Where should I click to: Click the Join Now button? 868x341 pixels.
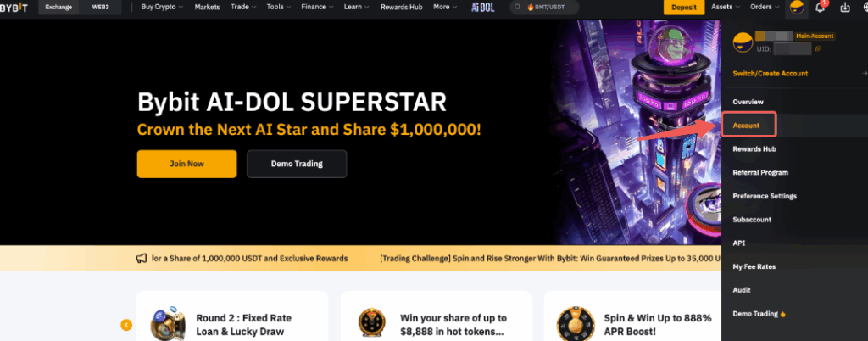(186, 164)
